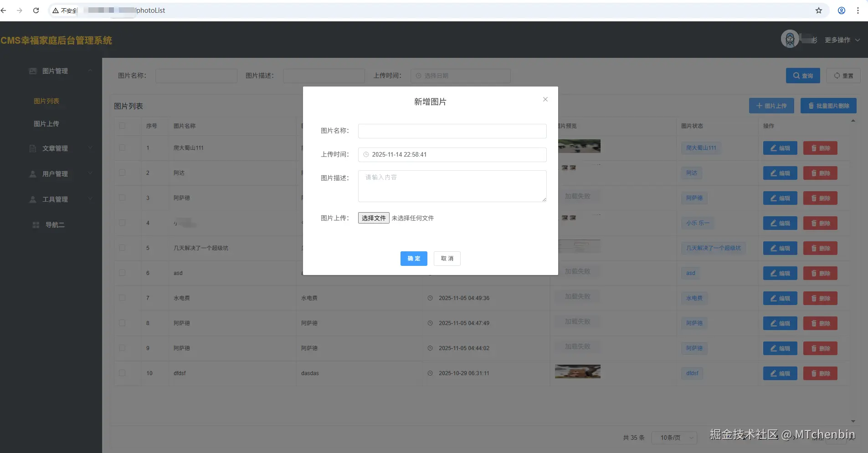Click the 图片名称 field in dialog
The height and width of the screenshot is (453, 868).
click(x=452, y=131)
